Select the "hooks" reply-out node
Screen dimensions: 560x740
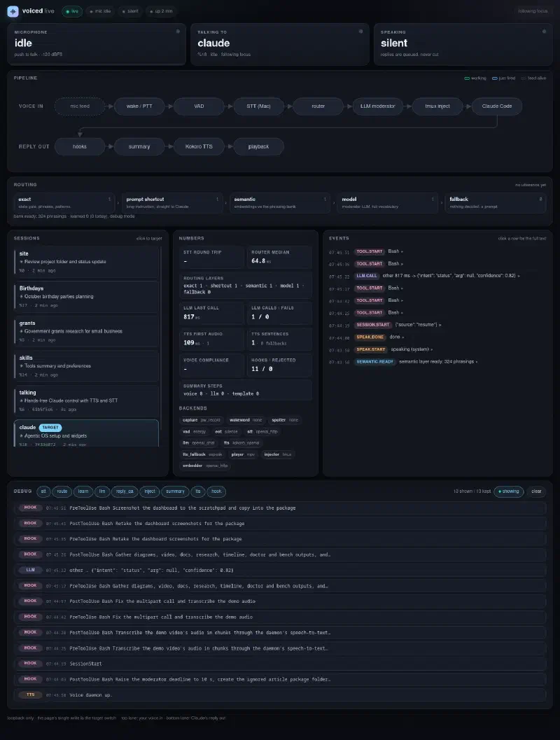tap(80, 147)
